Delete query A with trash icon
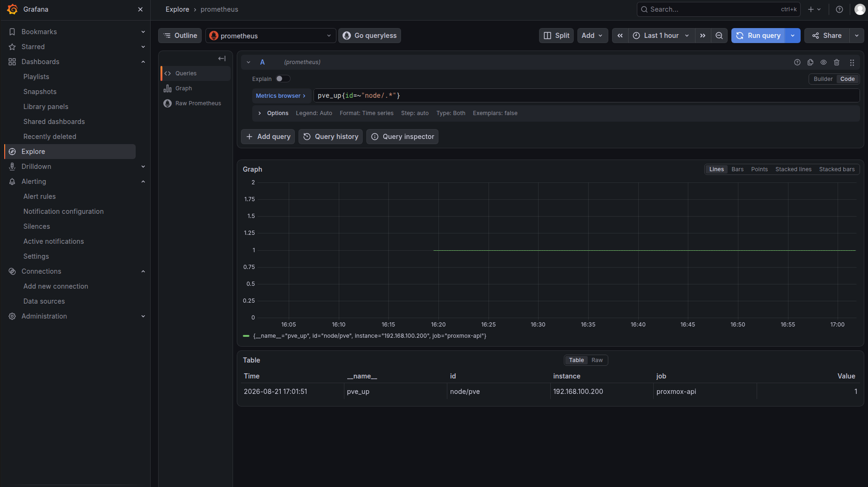This screenshot has width=868, height=487. pyautogui.click(x=837, y=62)
